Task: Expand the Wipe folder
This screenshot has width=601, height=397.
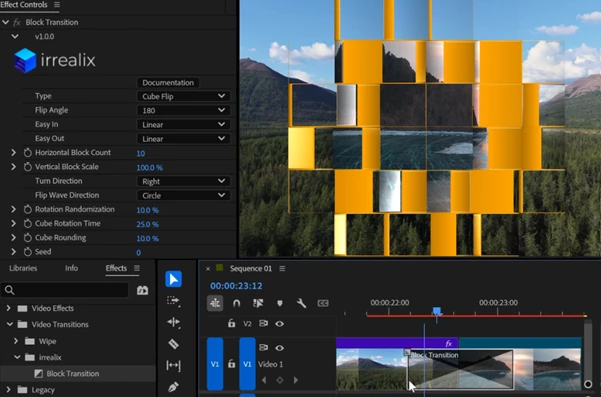Action: click(x=16, y=341)
